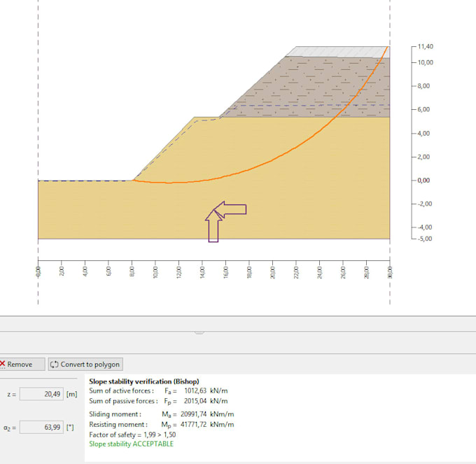Click the 11,40 elevation label

coord(426,46)
